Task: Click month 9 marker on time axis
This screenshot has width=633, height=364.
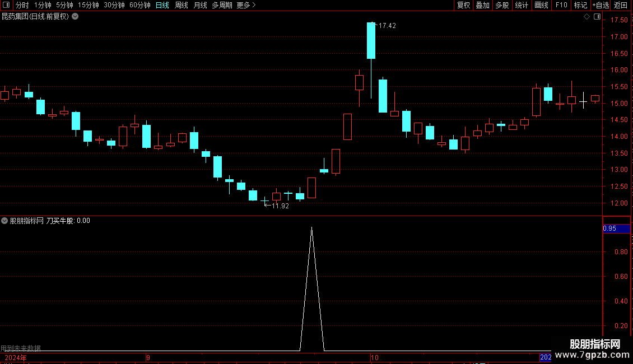Action: [148, 357]
